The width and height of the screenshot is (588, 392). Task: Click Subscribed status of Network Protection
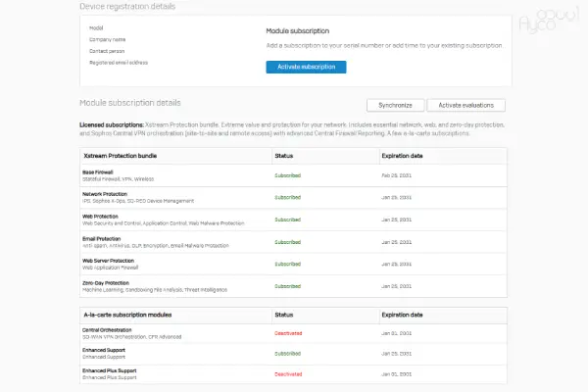[287, 197]
